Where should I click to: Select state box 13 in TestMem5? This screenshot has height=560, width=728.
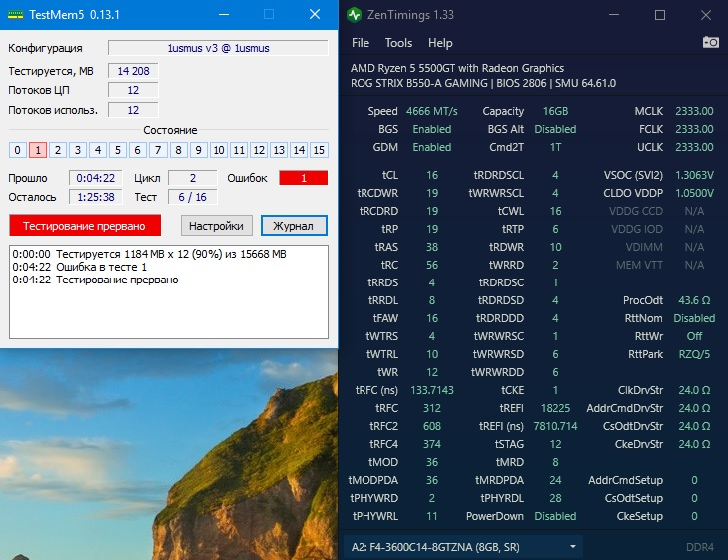(279, 150)
